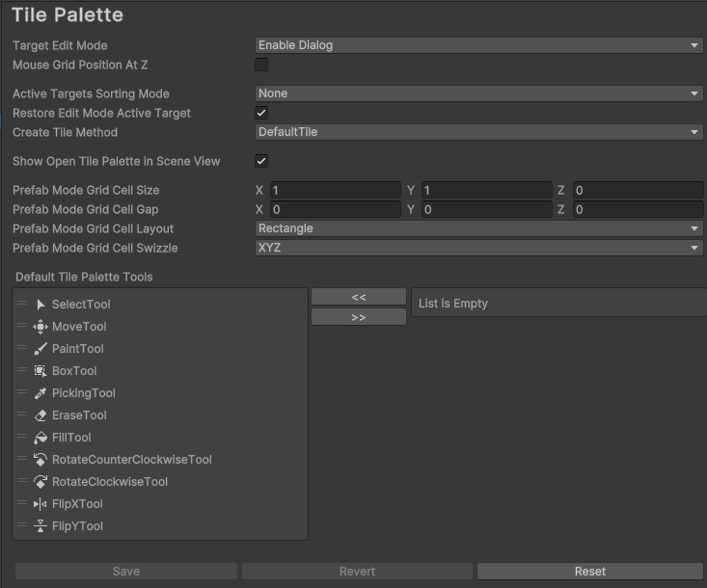Screen dimensions: 707x588
Task: Click Grid Cell Size Y field
Action: (x=487, y=190)
